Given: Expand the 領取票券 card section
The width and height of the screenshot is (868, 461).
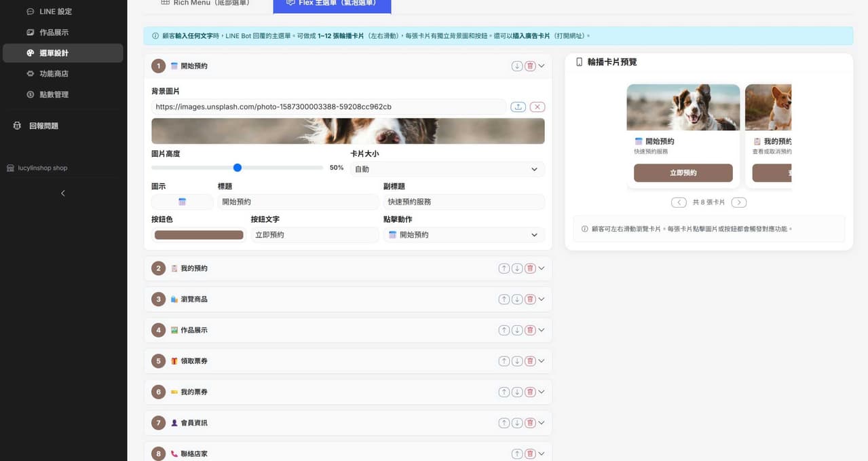Looking at the screenshot, I should [x=542, y=361].
